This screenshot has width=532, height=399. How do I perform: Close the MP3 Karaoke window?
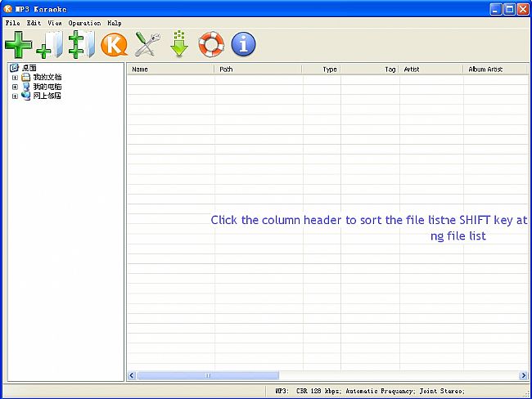[522, 9]
